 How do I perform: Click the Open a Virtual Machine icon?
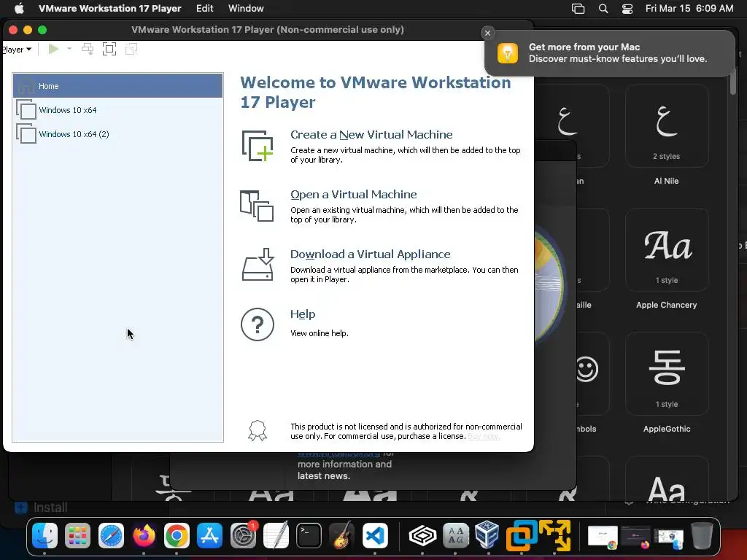(258, 206)
